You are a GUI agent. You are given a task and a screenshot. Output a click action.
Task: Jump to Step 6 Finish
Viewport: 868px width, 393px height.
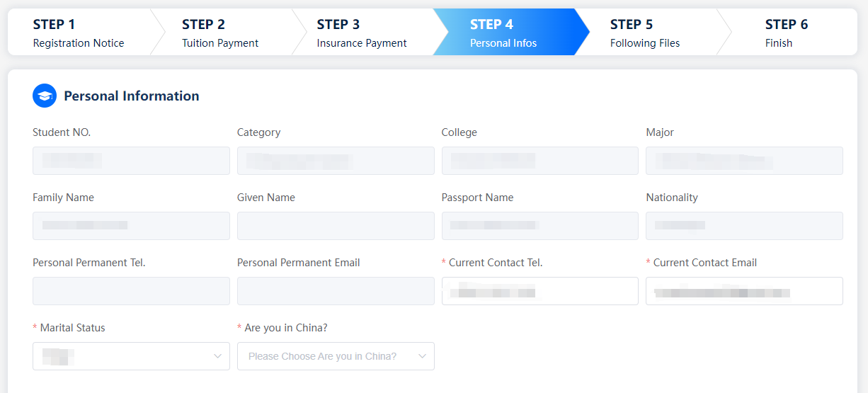click(787, 33)
